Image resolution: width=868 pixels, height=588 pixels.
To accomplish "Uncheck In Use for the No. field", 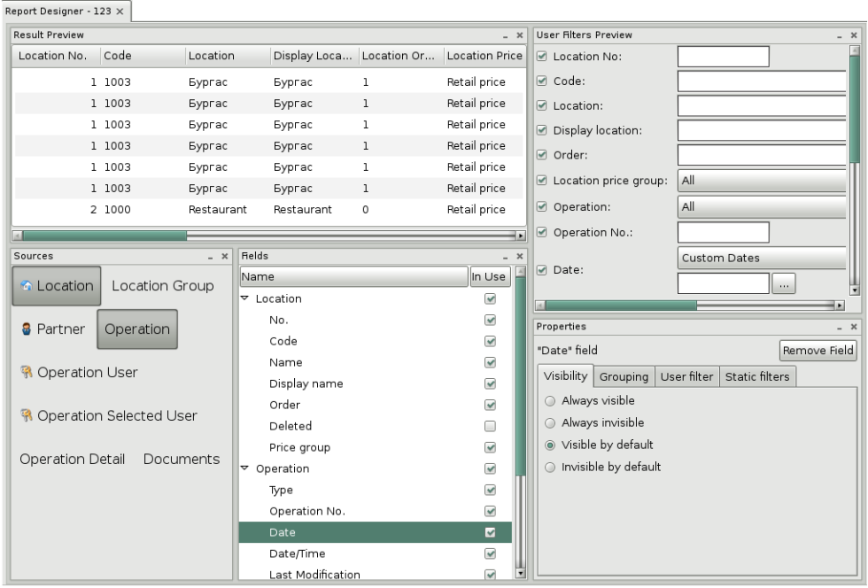I will coord(490,320).
